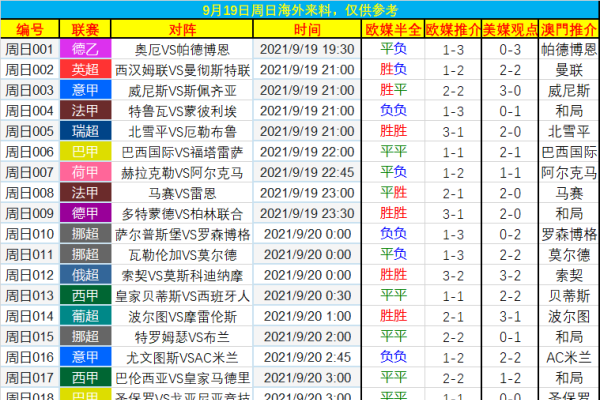The width and height of the screenshot is (600, 400).
Task: Click the 编号 column header
Action: click(x=30, y=29)
